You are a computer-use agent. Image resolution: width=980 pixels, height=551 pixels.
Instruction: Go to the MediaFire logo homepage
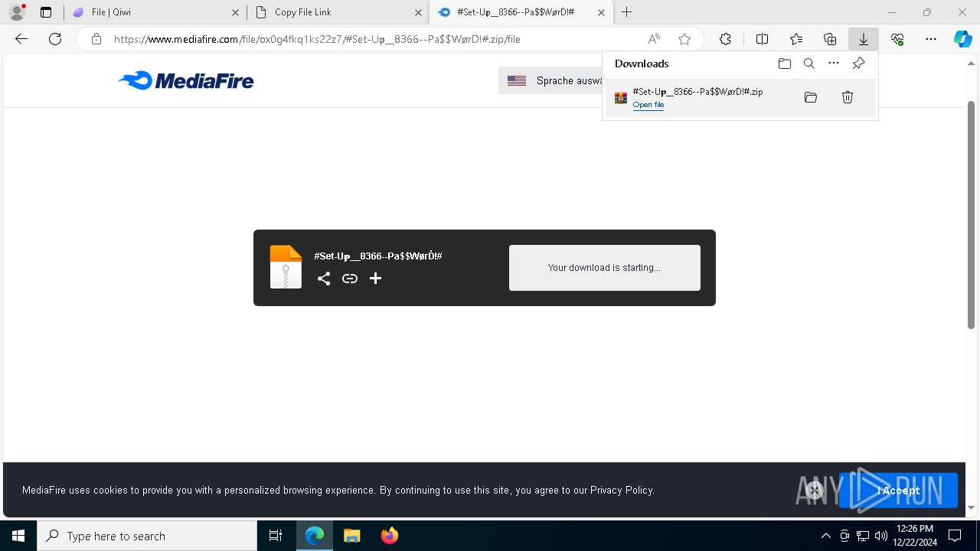tap(186, 80)
